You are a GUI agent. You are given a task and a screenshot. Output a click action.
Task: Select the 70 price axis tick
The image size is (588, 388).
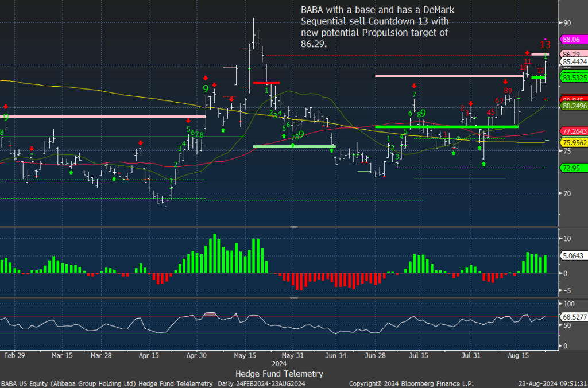tap(567, 193)
